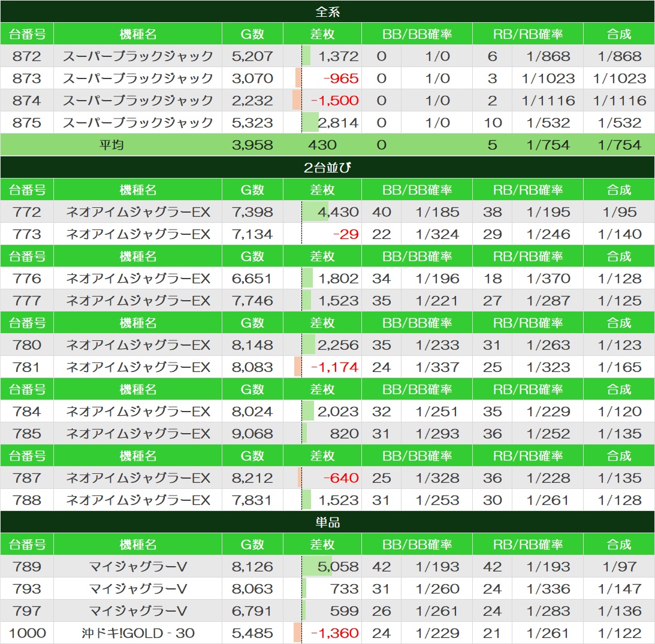Image resolution: width=655 pixels, height=644 pixels.
Task: Click the RB rate 1/228
Action: point(548,477)
